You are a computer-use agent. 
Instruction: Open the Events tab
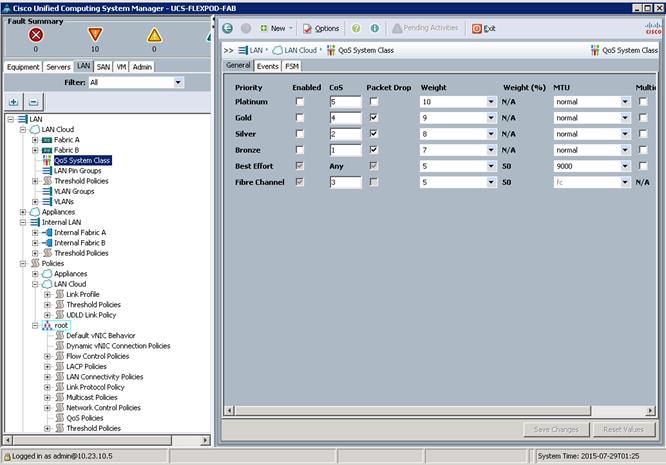(268, 66)
